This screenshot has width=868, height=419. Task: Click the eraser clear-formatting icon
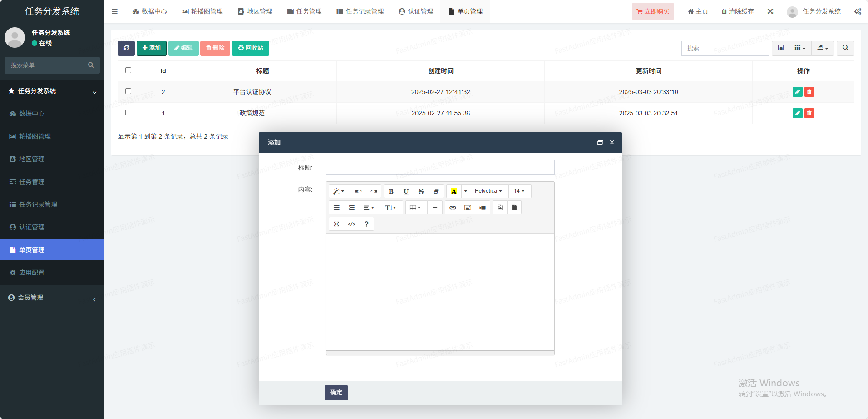coord(436,191)
